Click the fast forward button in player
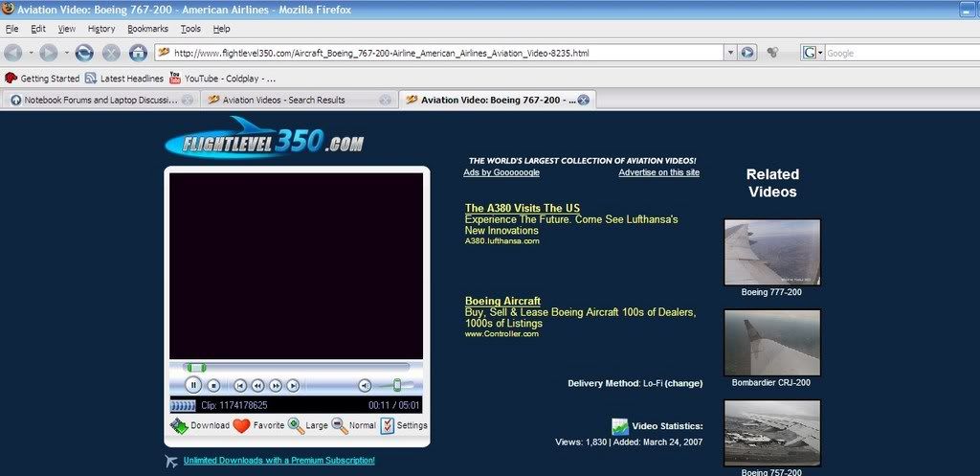 tap(276, 386)
